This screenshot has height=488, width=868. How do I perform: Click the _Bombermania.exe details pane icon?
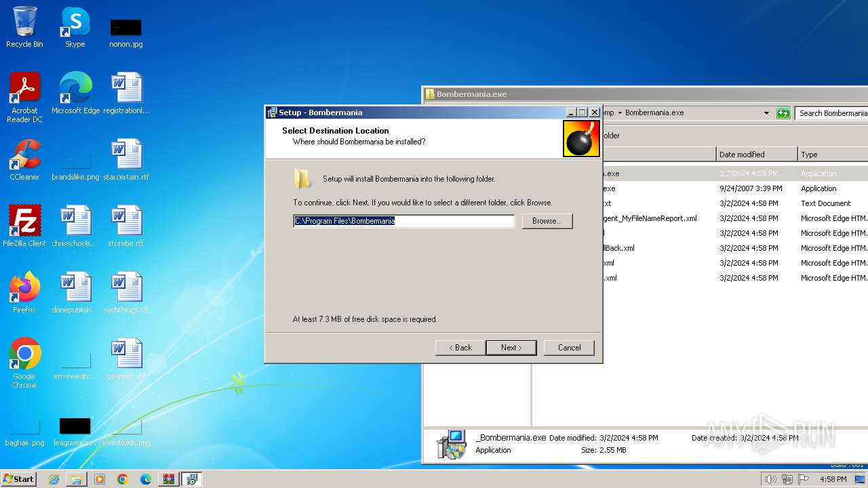(452, 445)
